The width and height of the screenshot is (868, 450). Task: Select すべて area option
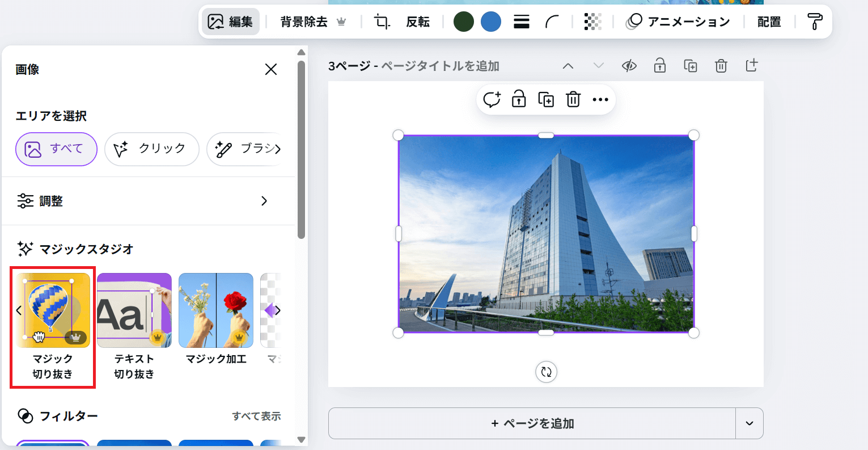(x=56, y=149)
